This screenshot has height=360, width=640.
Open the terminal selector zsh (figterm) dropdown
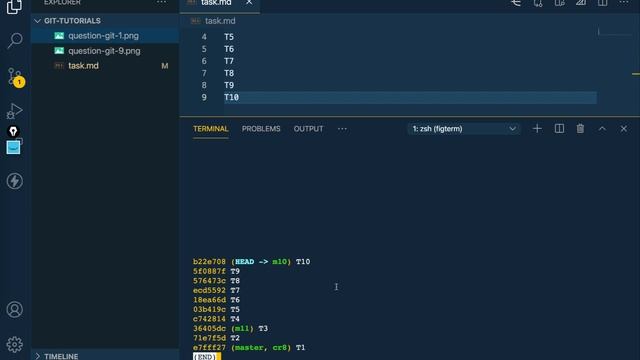(x=464, y=129)
